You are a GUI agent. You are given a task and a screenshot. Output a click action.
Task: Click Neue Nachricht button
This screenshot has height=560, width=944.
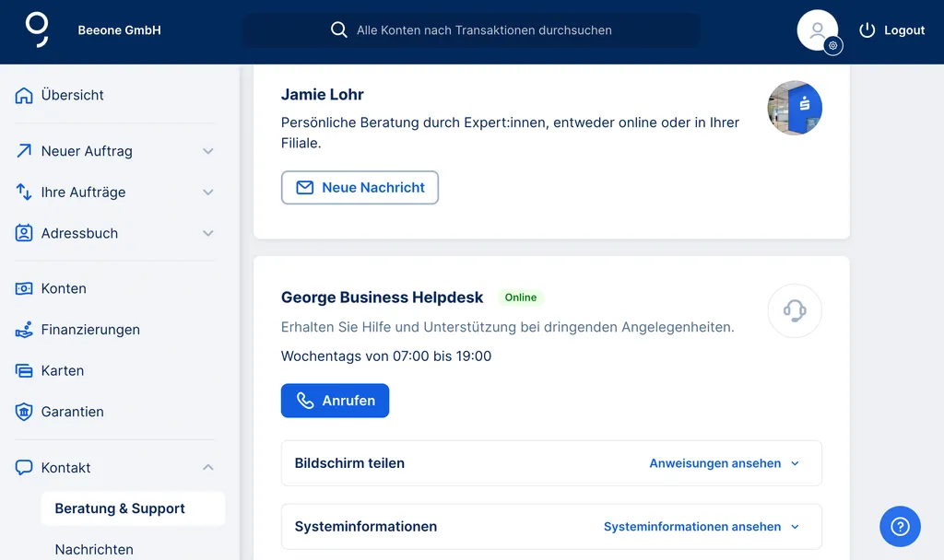[360, 187]
